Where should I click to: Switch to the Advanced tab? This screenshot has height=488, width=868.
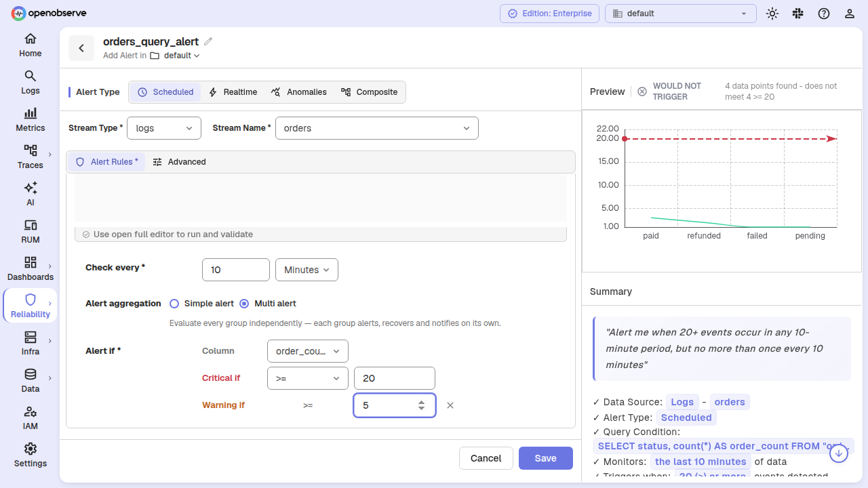tap(179, 162)
